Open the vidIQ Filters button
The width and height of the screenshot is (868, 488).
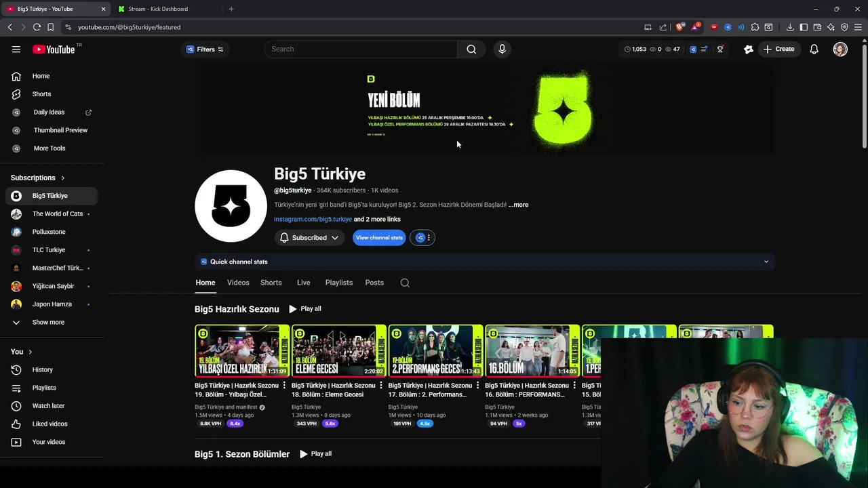(205, 49)
